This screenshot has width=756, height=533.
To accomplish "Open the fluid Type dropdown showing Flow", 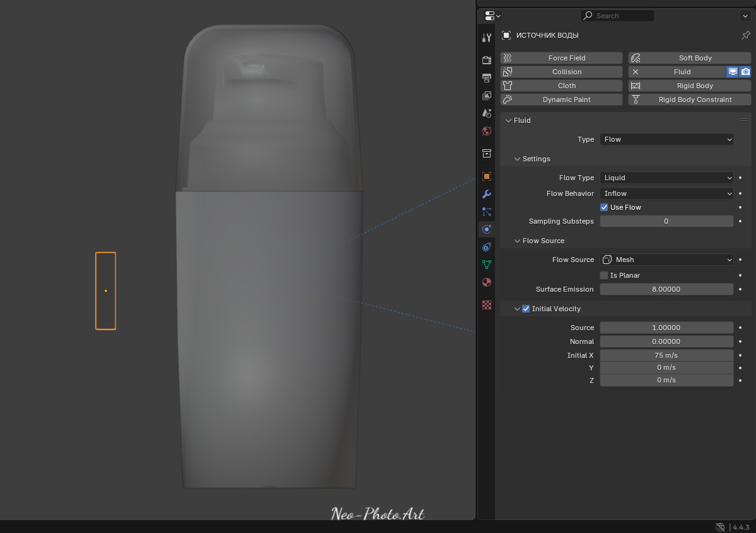I will (666, 139).
